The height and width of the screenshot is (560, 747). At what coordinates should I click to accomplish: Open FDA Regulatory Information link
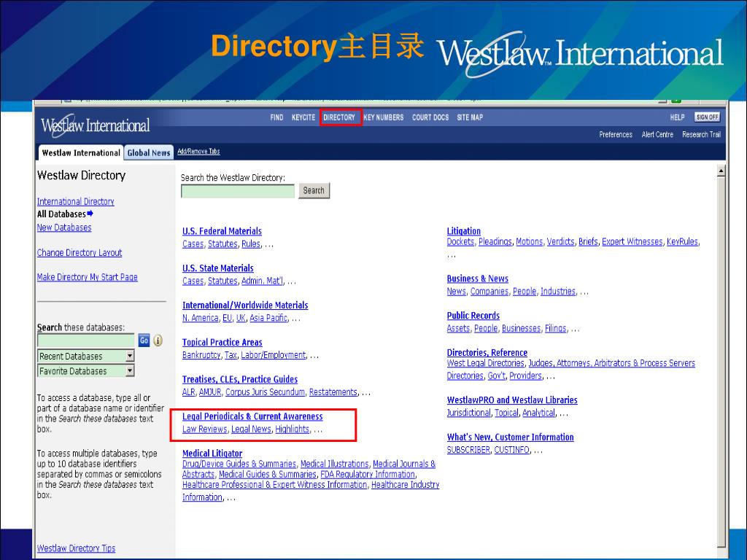[x=368, y=474]
